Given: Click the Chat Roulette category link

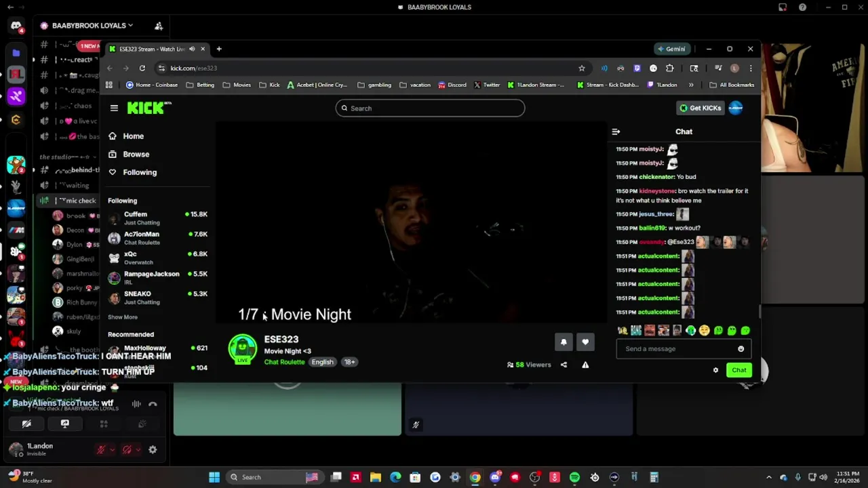Looking at the screenshot, I should (284, 362).
